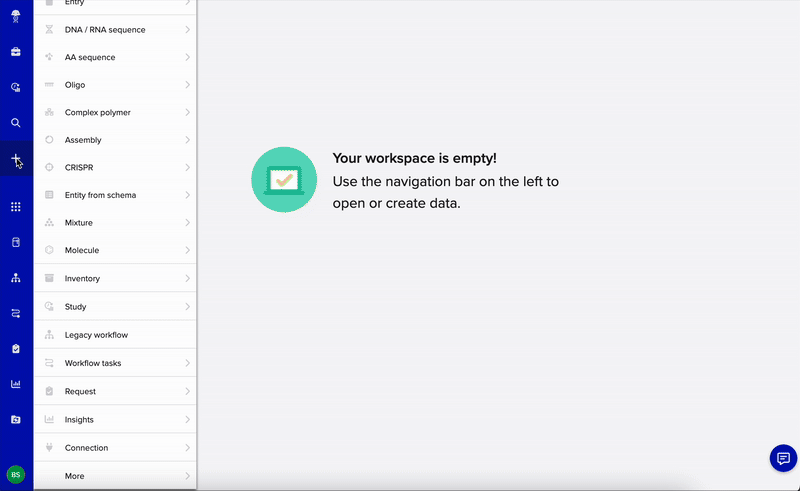Select AA sequence from the create menu
The image size is (800, 491).
coord(90,57)
